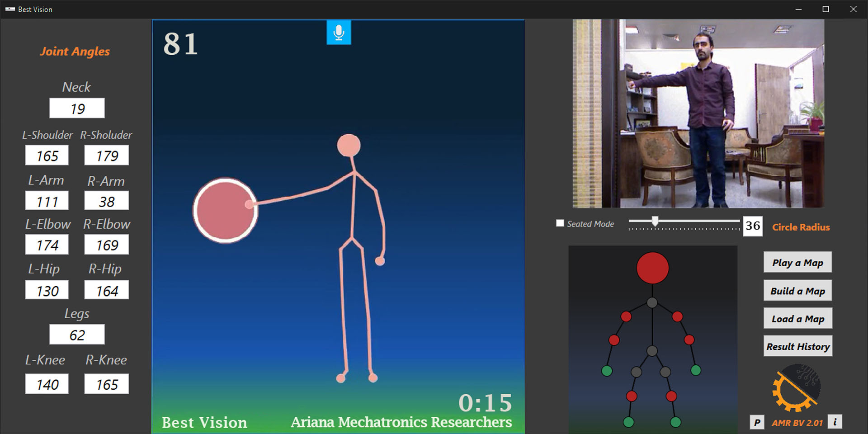
Task: Click the R-Knee angle value box
Action: (x=107, y=384)
